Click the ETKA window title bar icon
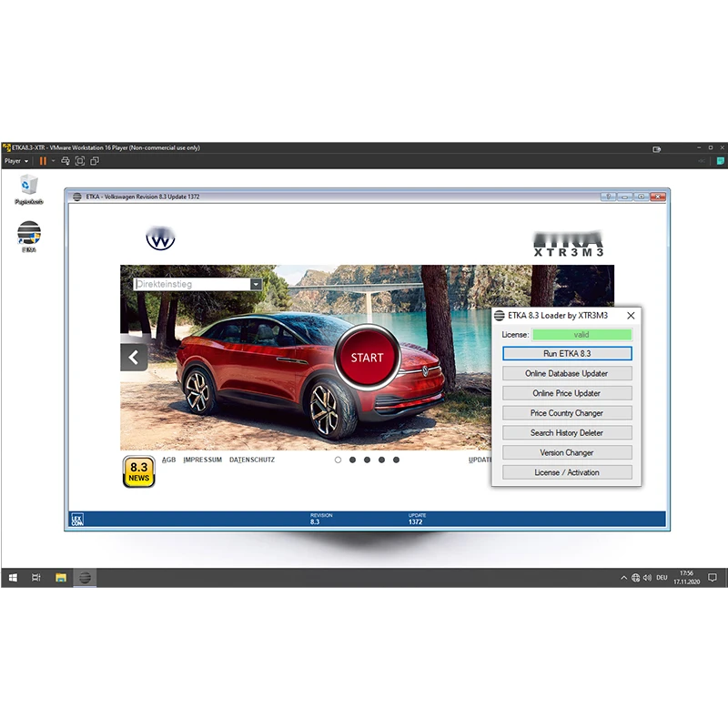 point(77,197)
